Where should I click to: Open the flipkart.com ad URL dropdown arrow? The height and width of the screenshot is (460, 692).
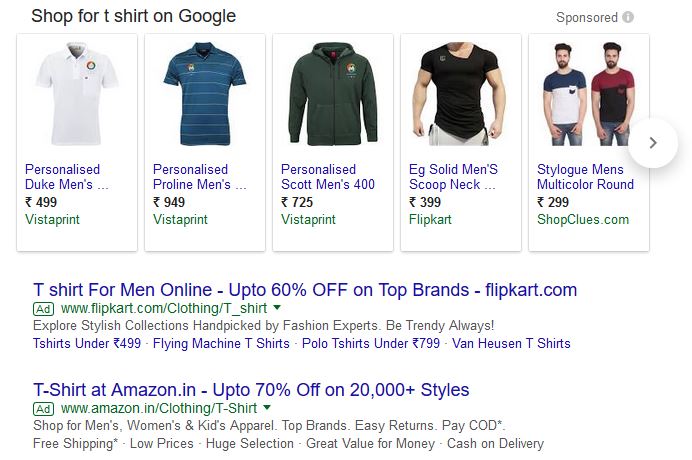tap(277, 309)
